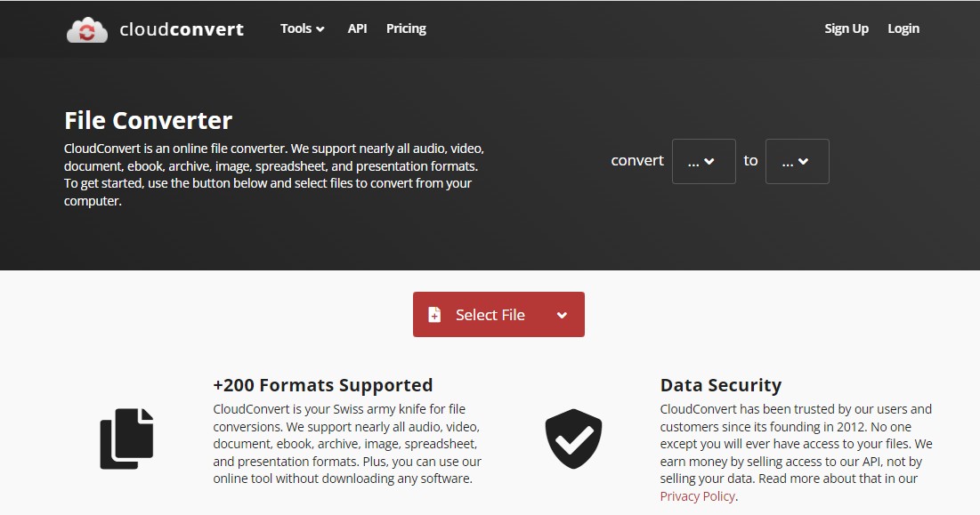Expand the Select File source options arrow
The width and height of the screenshot is (980, 515).
pos(562,315)
